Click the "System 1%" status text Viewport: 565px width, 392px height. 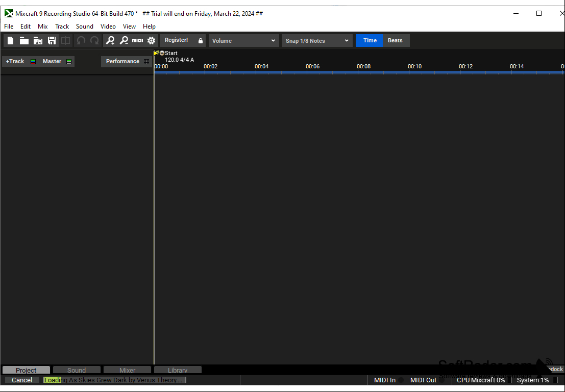[533, 380]
